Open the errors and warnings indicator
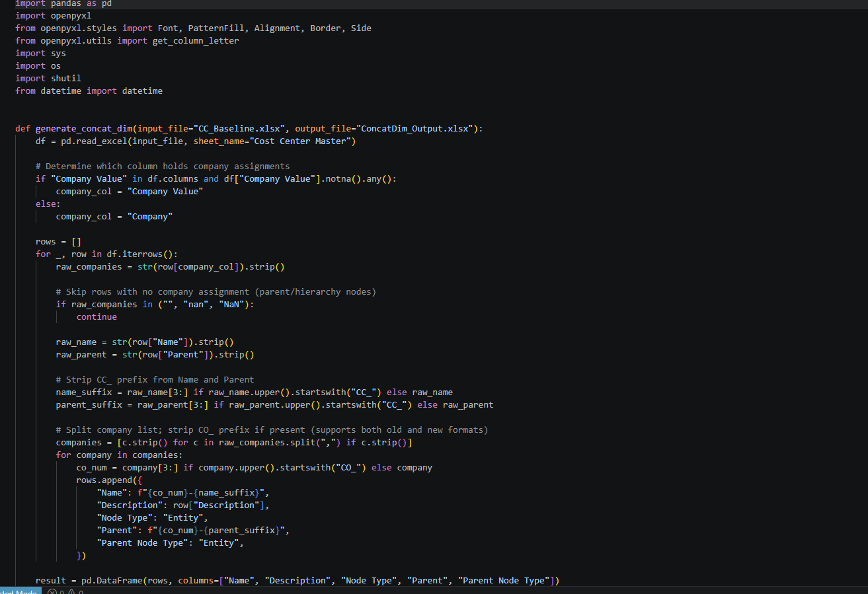868x594 pixels. pos(66,591)
